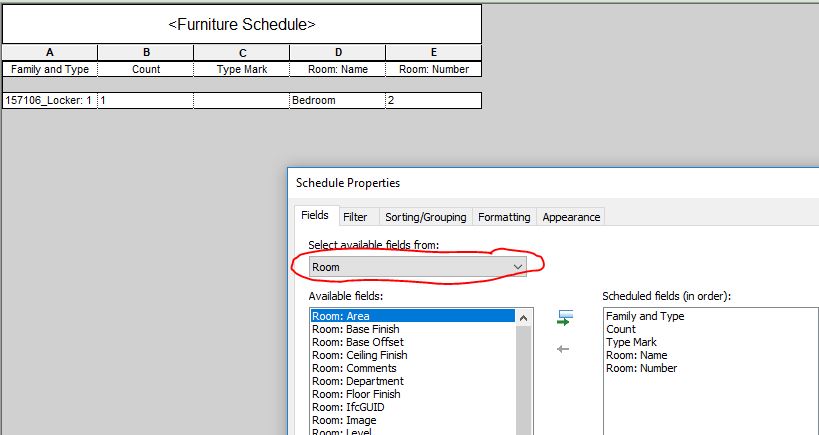The width and height of the screenshot is (819, 435).
Task: Click the green Add parameter arrow icon
Action: (x=564, y=319)
